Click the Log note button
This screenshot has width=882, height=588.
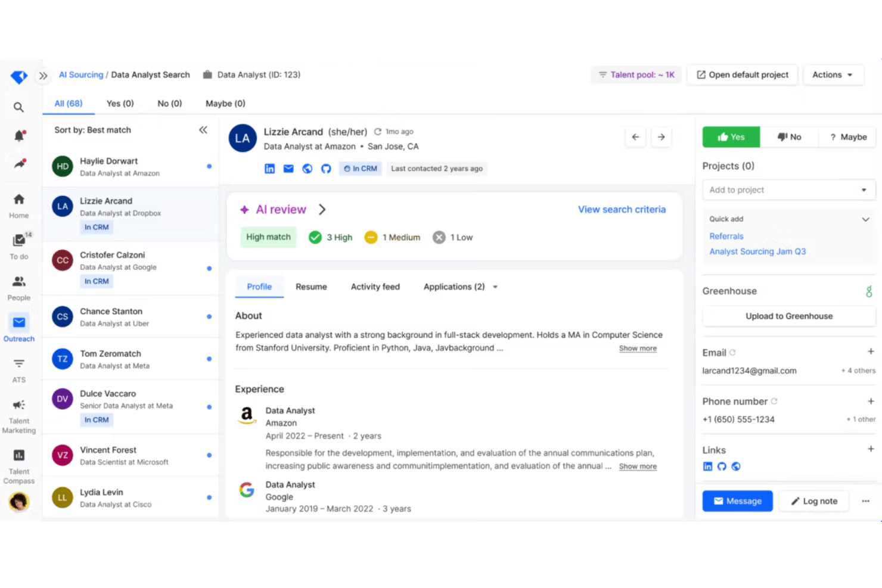tap(814, 501)
